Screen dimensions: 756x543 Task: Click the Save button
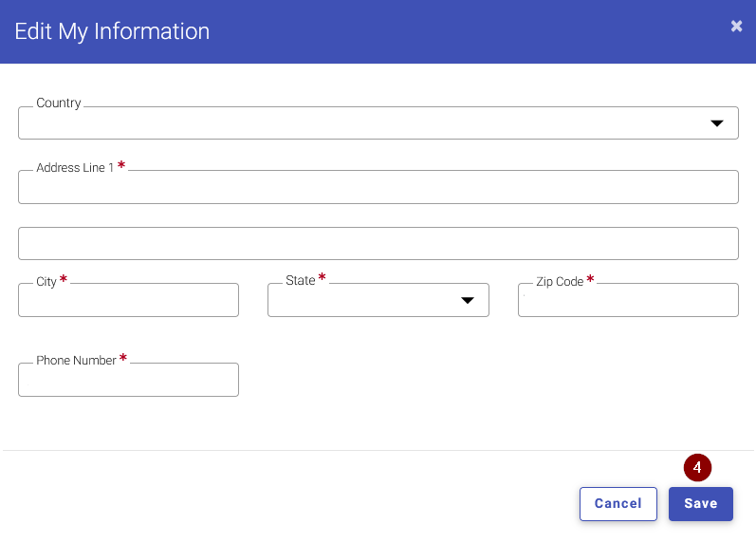tap(701, 503)
